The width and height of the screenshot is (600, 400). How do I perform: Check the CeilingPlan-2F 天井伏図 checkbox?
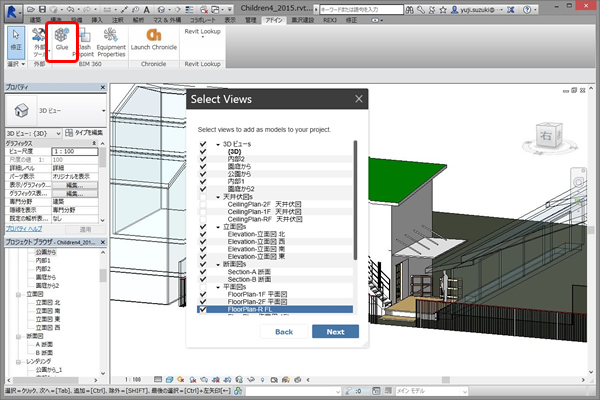[x=203, y=204]
